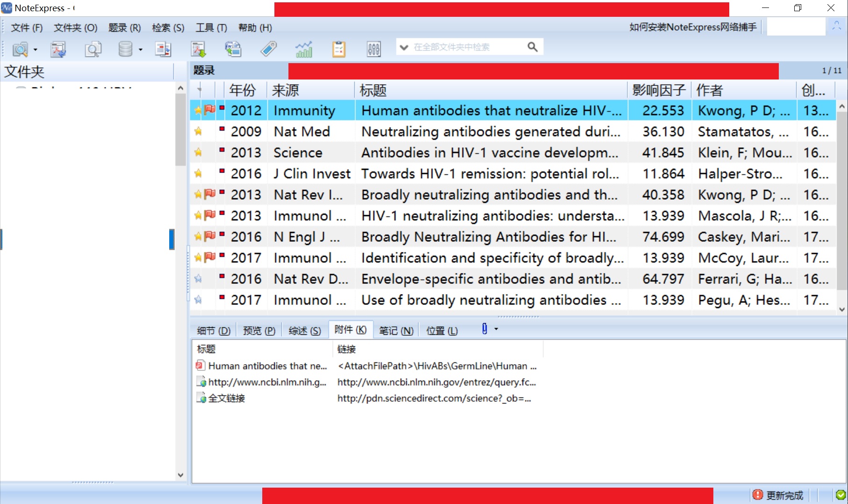The height and width of the screenshot is (504, 848).
Task: Click the 更新完成 status text
Action: (x=784, y=495)
